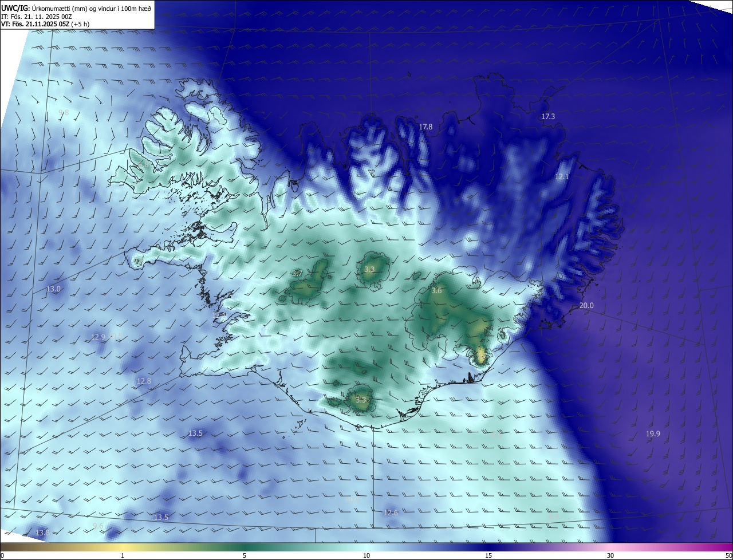Click the 17.8 value label on the map
The height and width of the screenshot is (560, 733).
(x=425, y=127)
